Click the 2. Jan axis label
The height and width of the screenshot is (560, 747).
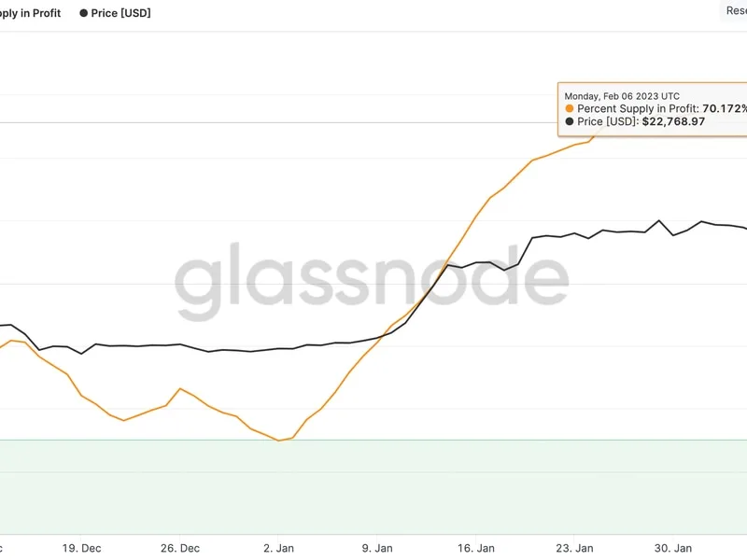278,548
